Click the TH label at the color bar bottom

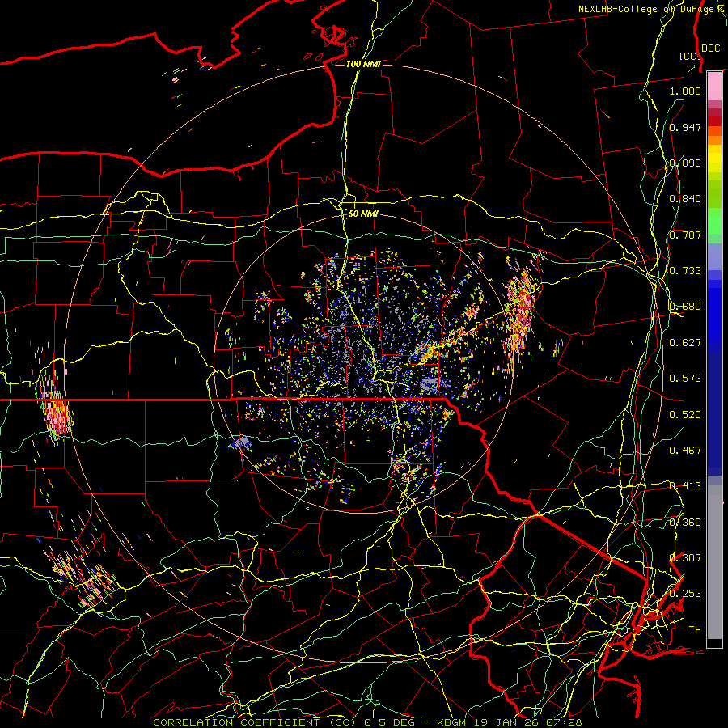(695, 630)
